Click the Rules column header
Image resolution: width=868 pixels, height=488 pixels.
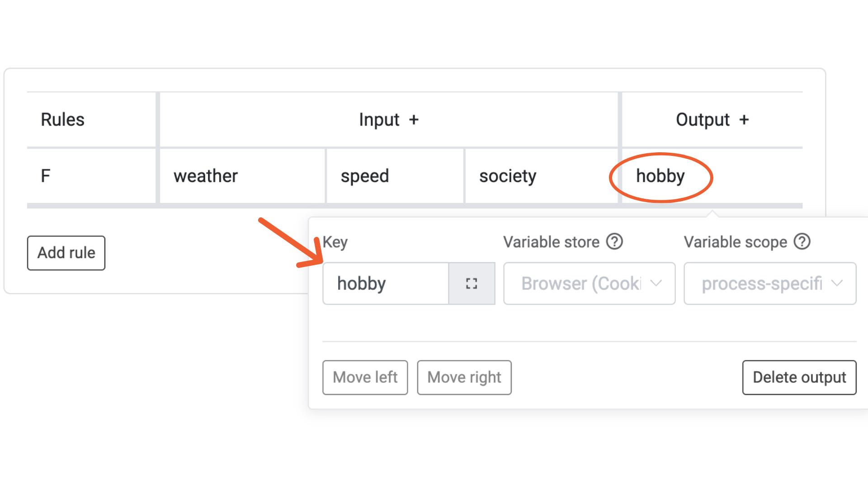[x=62, y=120]
